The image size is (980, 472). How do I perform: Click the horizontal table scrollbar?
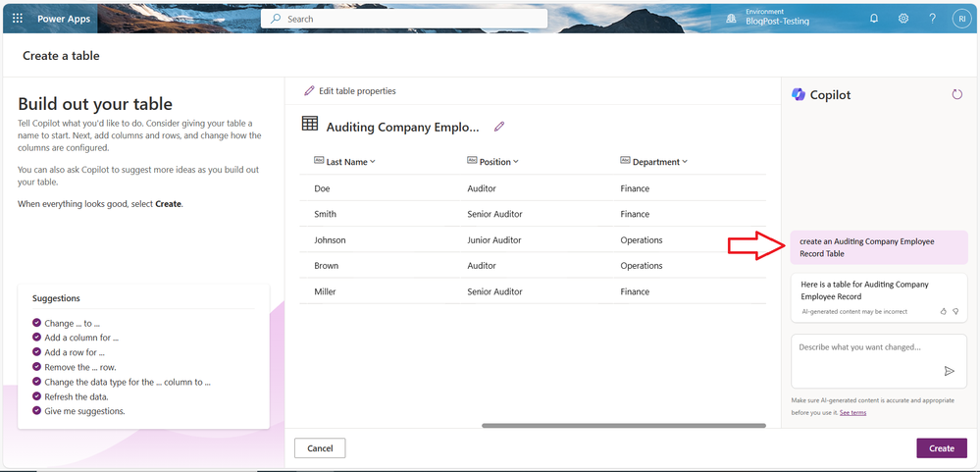[624, 426]
